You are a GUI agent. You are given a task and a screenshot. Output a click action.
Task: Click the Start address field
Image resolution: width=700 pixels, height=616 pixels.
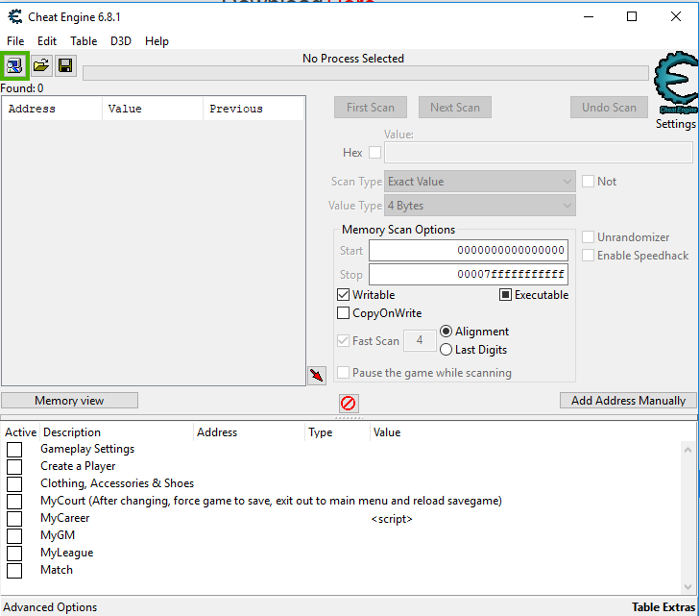(x=469, y=250)
